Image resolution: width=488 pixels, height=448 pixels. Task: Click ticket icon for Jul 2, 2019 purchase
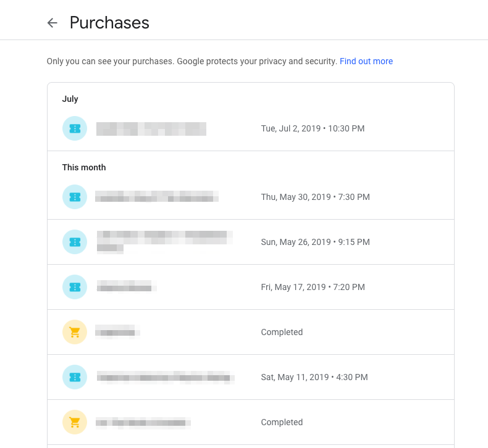[x=75, y=128]
